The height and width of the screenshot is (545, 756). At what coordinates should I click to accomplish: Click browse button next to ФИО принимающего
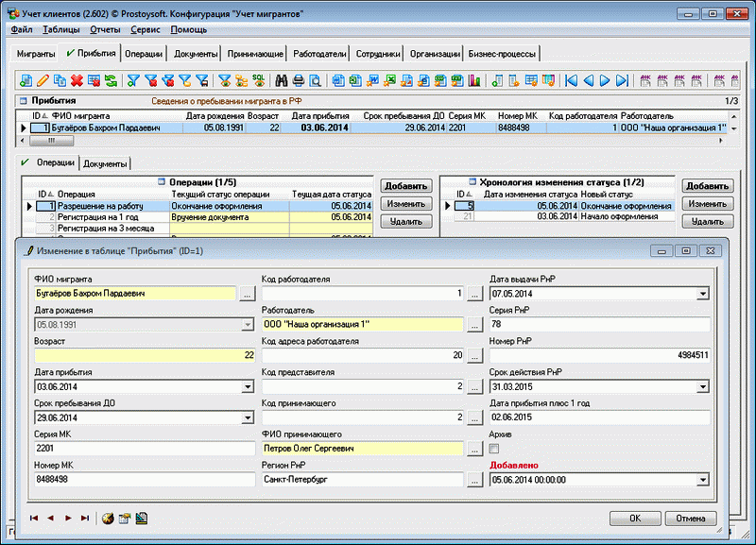click(x=474, y=449)
